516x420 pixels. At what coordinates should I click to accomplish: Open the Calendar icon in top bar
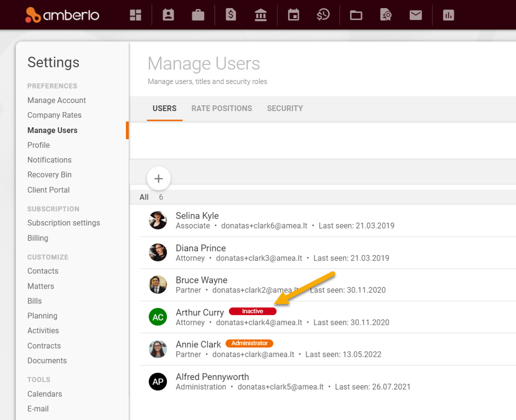click(293, 14)
